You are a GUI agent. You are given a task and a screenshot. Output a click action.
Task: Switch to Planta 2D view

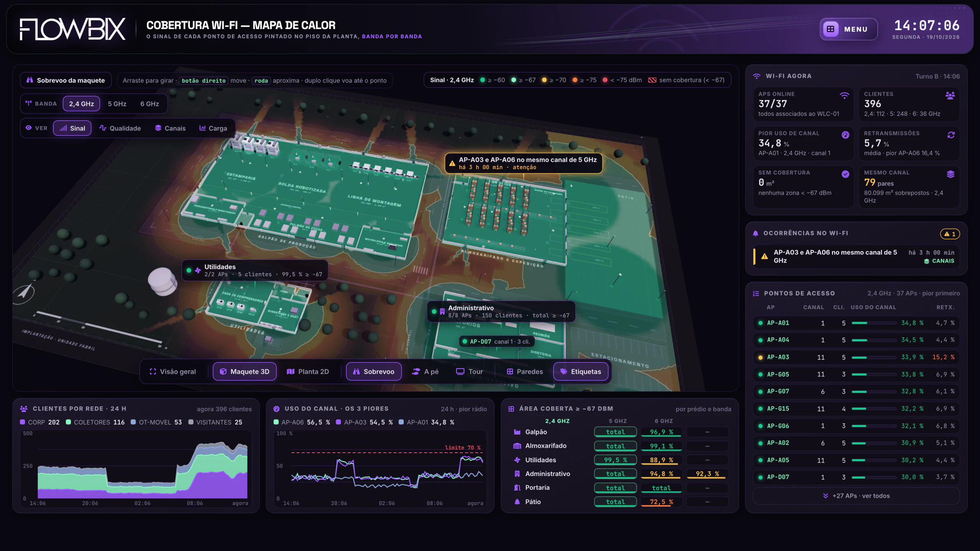(308, 372)
